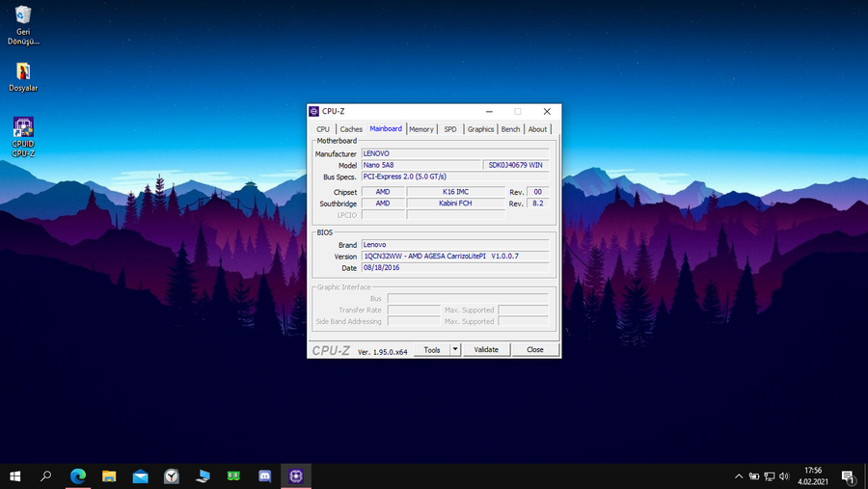This screenshot has width=868, height=489.
Task: Click the BIOS Date 08/18/2016
Action: [455, 267]
